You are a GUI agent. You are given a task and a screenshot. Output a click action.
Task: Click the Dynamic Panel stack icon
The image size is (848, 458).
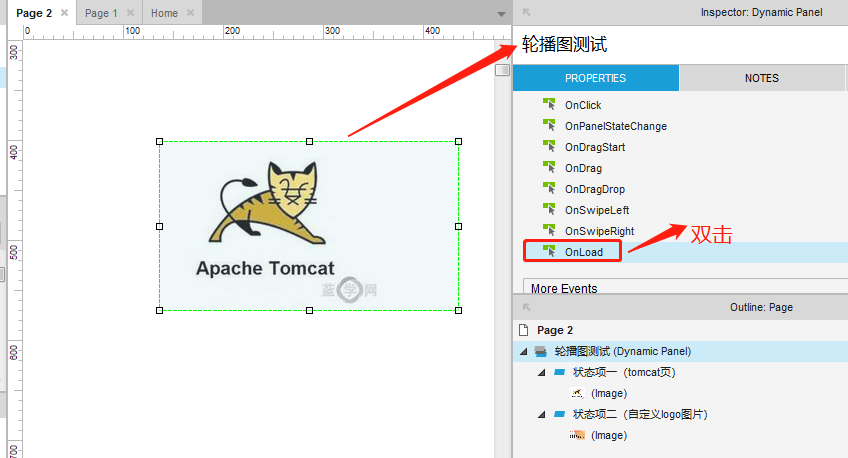[x=540, y=351]
